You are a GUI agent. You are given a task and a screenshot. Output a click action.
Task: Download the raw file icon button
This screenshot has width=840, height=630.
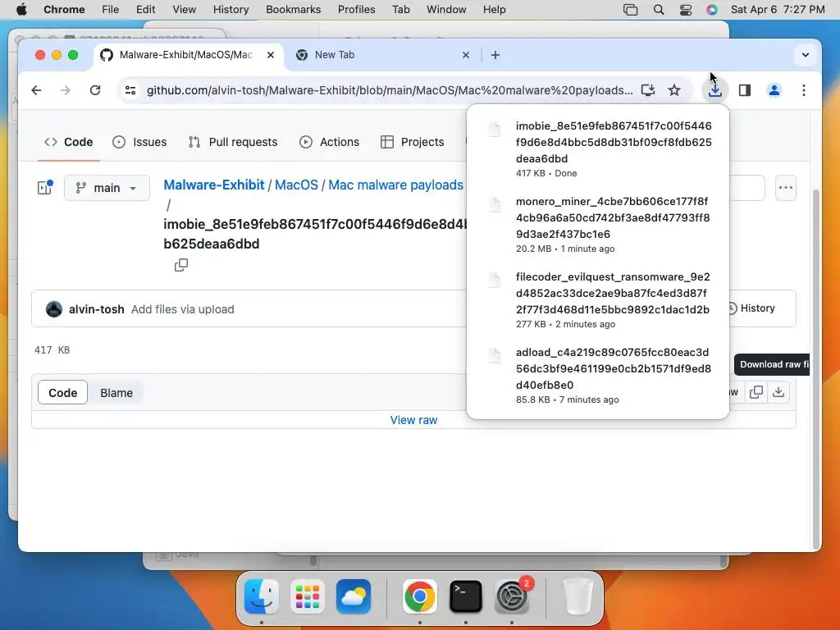(x=778, y=392)
